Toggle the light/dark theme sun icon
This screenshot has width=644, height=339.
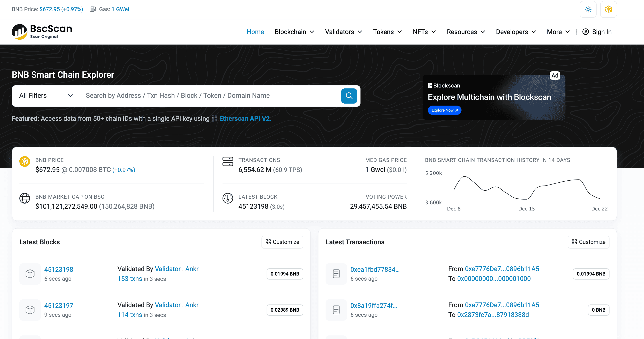[588, 10]
